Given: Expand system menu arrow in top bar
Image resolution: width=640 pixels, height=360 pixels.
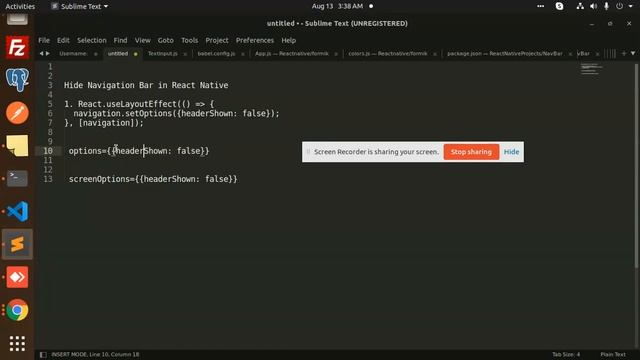Looking at the screenshot, I should (631, 6).
